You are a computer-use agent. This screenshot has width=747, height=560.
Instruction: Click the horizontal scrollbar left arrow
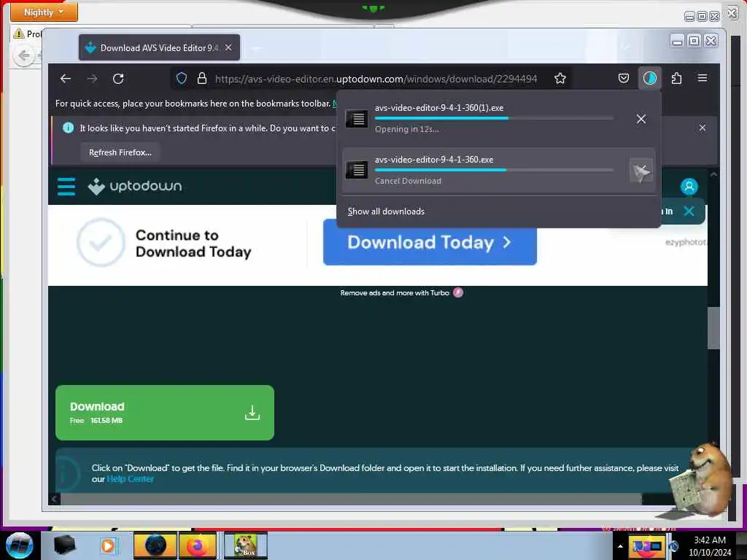54,499
